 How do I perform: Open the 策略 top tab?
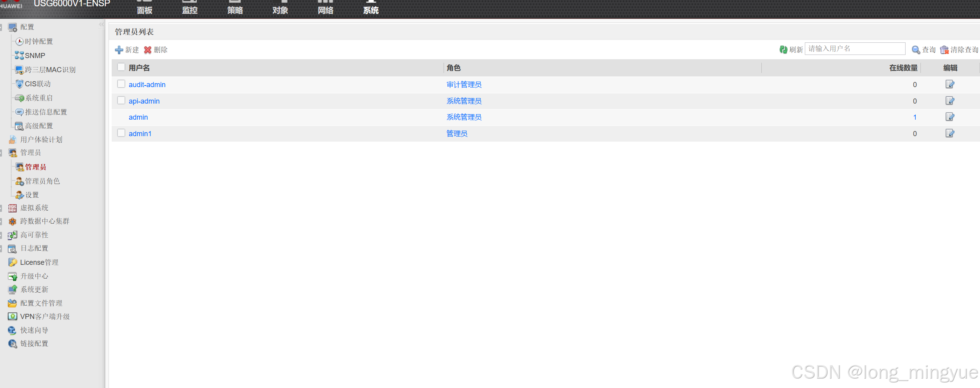[235, 8]
